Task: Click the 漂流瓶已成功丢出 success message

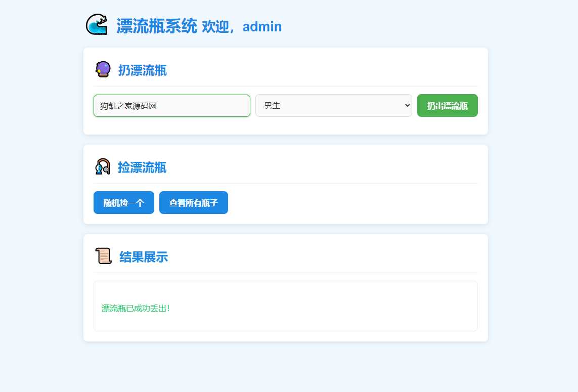Action: click(135, 308)
